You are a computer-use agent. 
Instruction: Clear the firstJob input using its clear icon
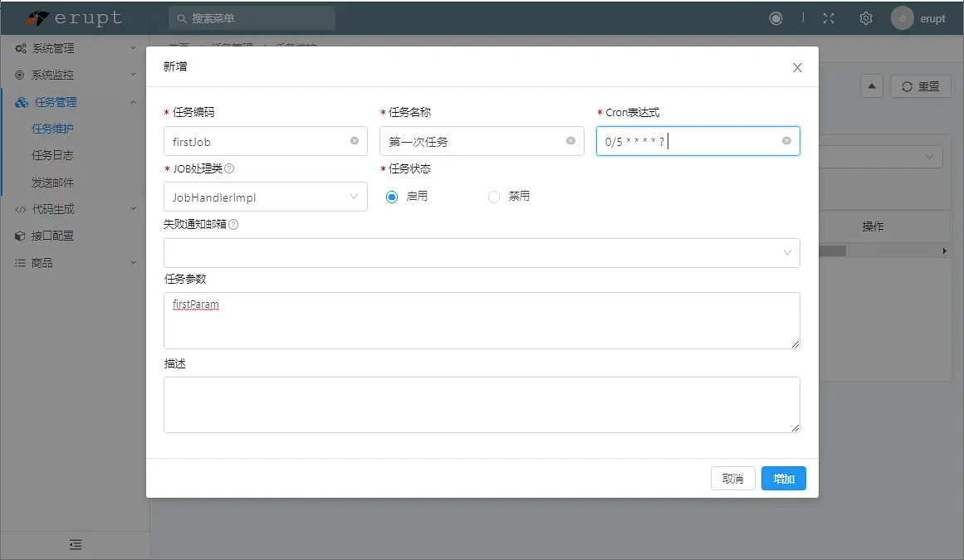(355, 141)
